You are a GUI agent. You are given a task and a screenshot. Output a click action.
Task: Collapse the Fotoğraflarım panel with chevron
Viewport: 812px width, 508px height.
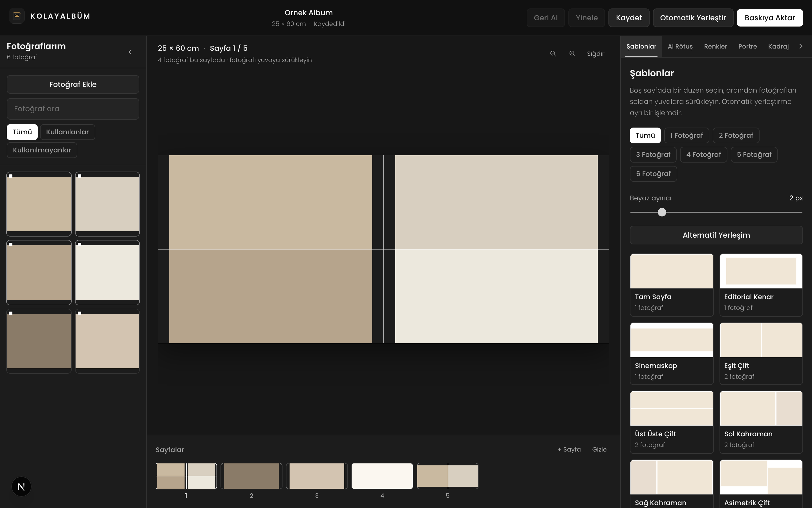tap(130, 52)
